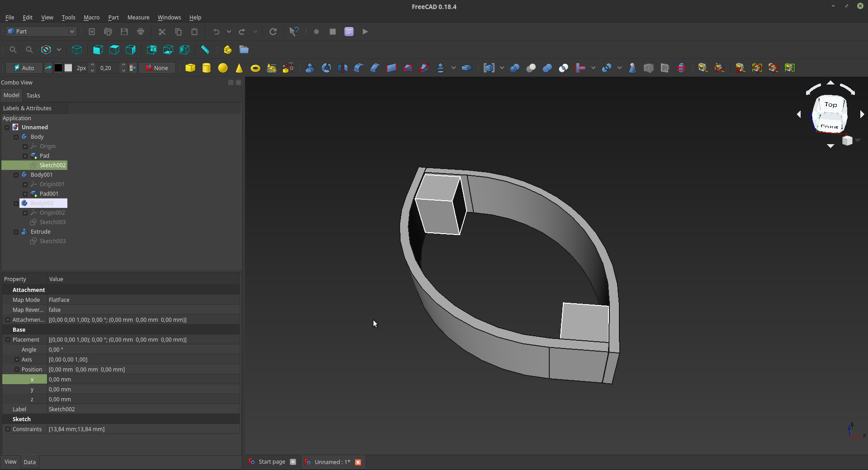Collapse the Extrude tree node
Viewport: 868px width, 470px height.
click(x=16, y=232)
